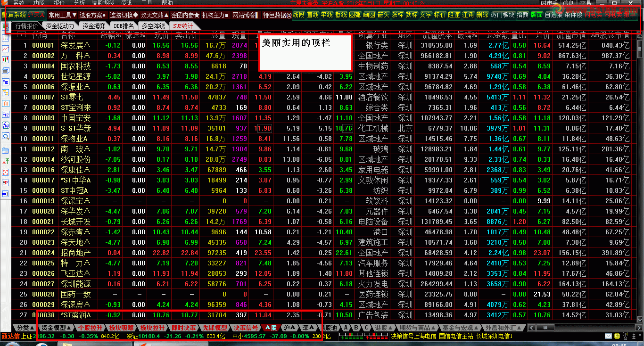Viewport: 644px width, 346px height.
Task: Expand the 期货与商品 bottom tab menu
Action: coord(417,327)
